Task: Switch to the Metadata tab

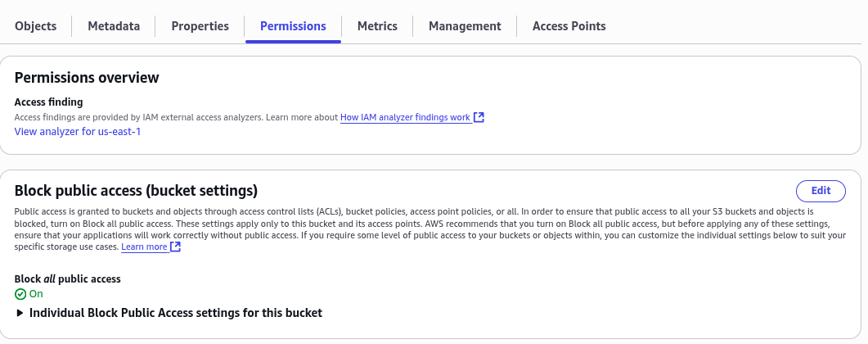Action: pos(114,26)
